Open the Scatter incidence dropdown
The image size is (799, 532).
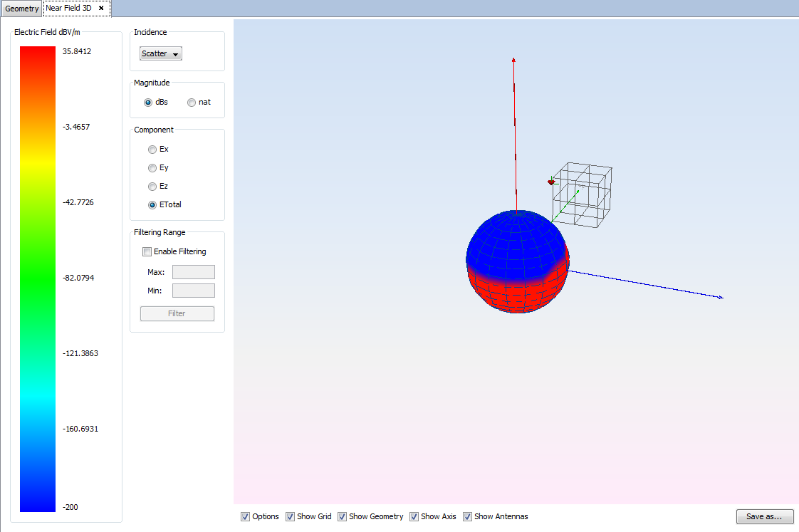161,53
